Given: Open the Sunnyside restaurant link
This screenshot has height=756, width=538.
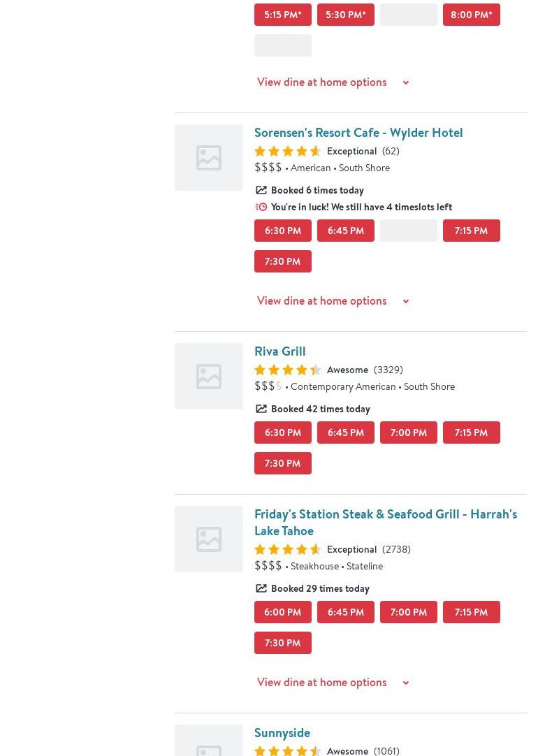Looking at the screenshot, I should click(x=282, y=733).
